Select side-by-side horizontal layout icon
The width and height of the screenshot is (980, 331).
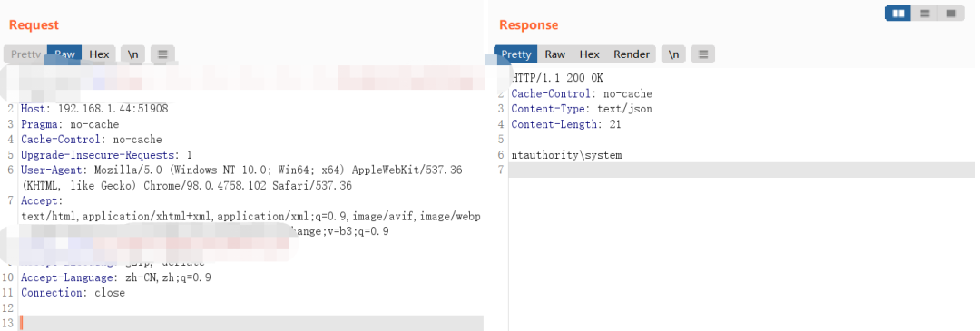click(x=898, y=13)
